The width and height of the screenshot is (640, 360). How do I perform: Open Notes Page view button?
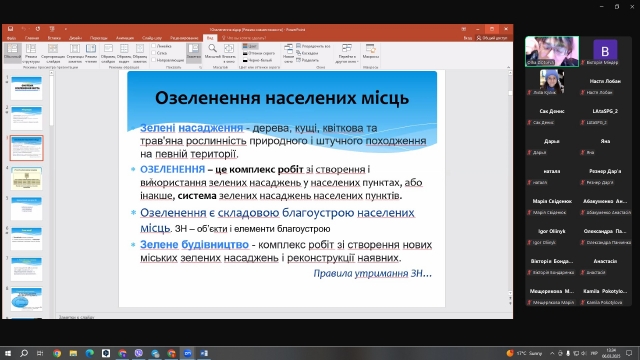tap(75, 53)
